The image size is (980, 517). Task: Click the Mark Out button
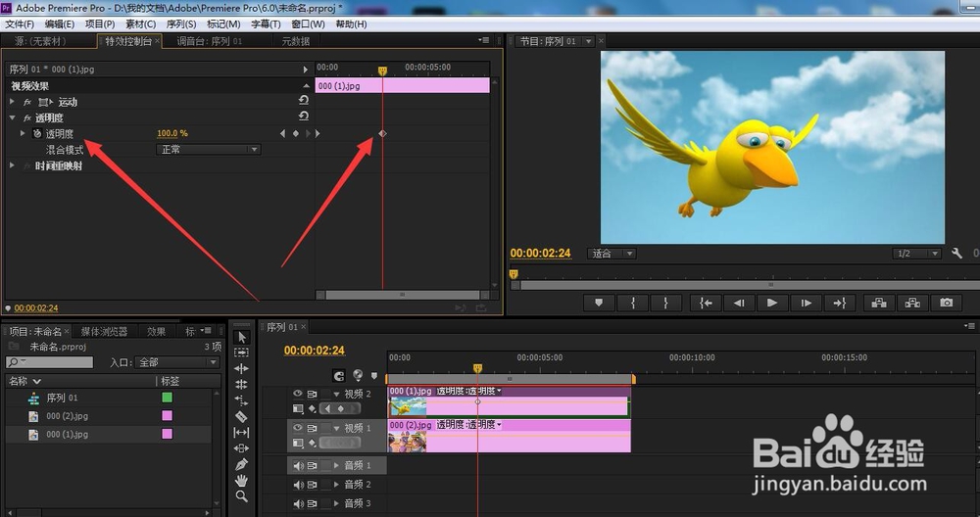click(665, 303)
